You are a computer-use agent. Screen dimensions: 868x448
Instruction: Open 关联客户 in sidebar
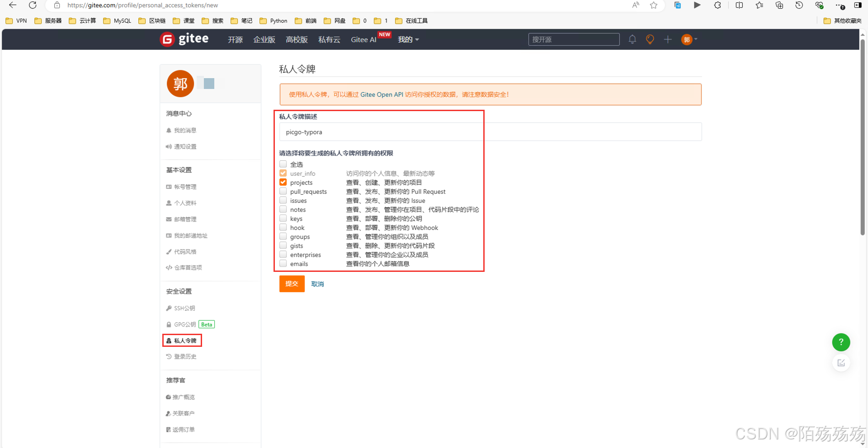click(180, 414)
